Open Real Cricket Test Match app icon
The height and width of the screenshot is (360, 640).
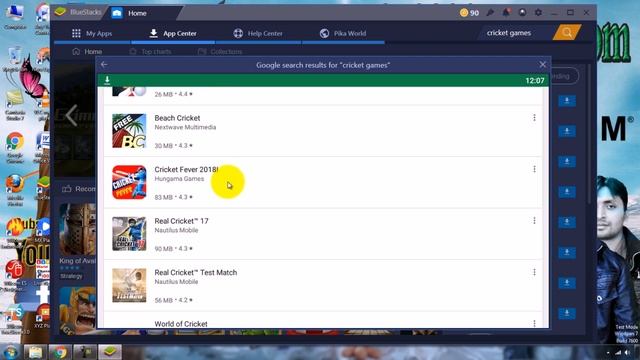pyautogui.click(x=129, y=285)
